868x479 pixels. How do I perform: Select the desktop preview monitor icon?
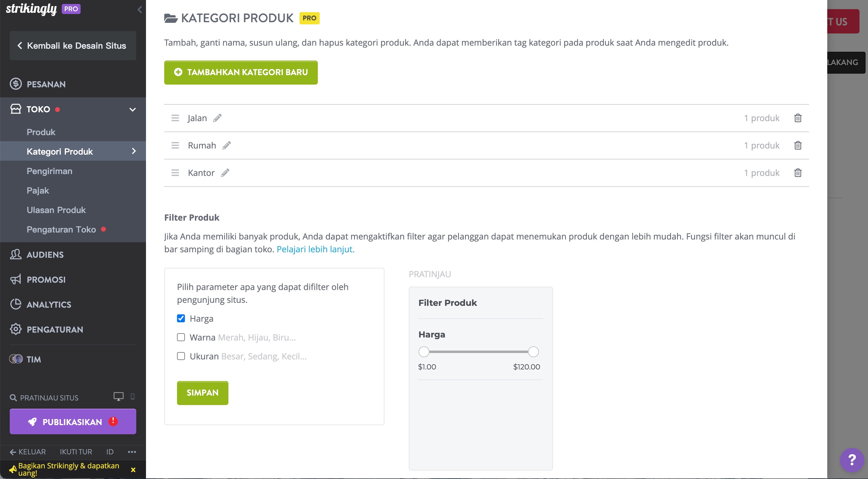click(x=118, y=397)
